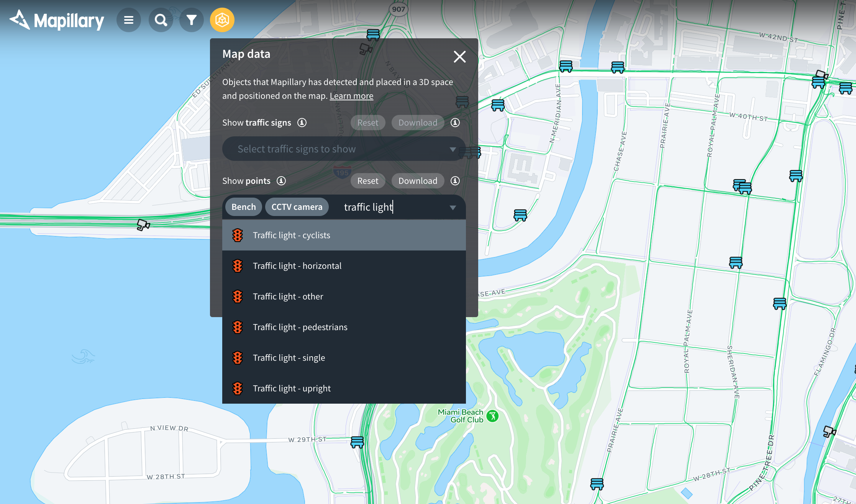
Task: Click the CCTV camera marker on the bridge
Action: click(143, 224)
